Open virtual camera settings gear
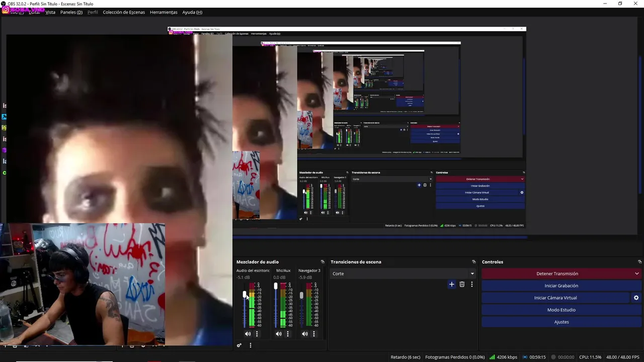 pos(636,298)
